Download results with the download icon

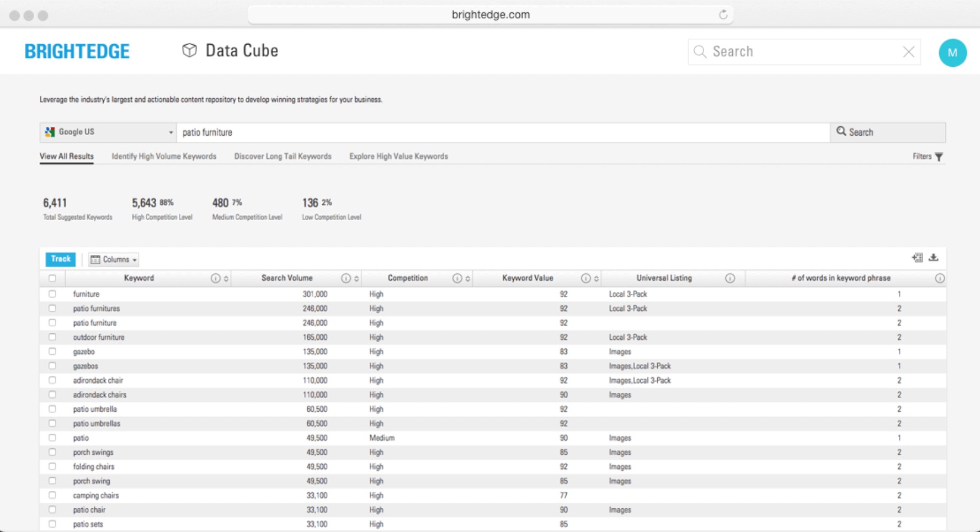coord(934,258)
